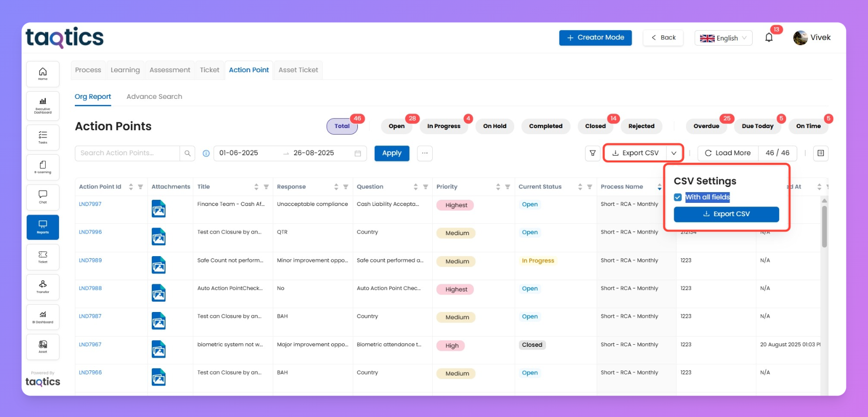The width and height of the screenshot is (868, 417).
Task: Open the date range calendar icon
Action: tap(358, 153)
